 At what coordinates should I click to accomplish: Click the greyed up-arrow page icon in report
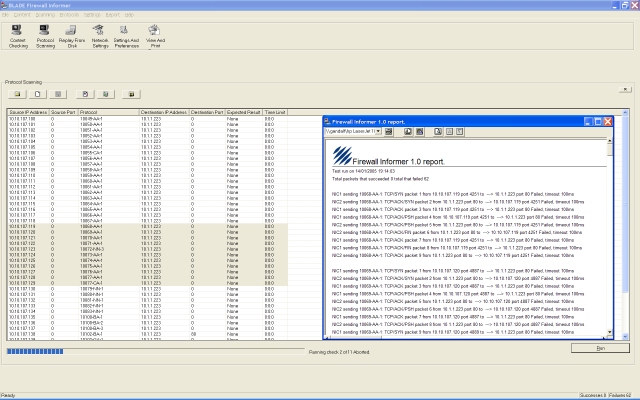point(449,131)
